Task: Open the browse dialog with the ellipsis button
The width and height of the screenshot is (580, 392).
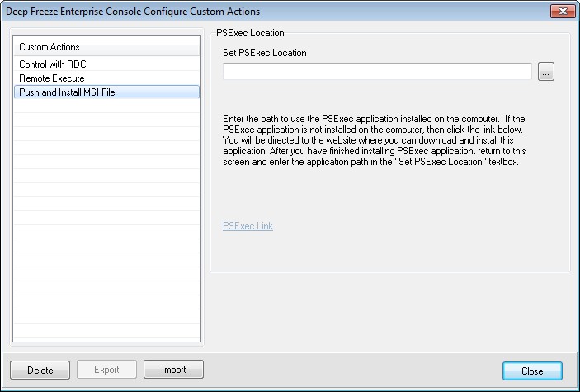Action: click(545, 72)
